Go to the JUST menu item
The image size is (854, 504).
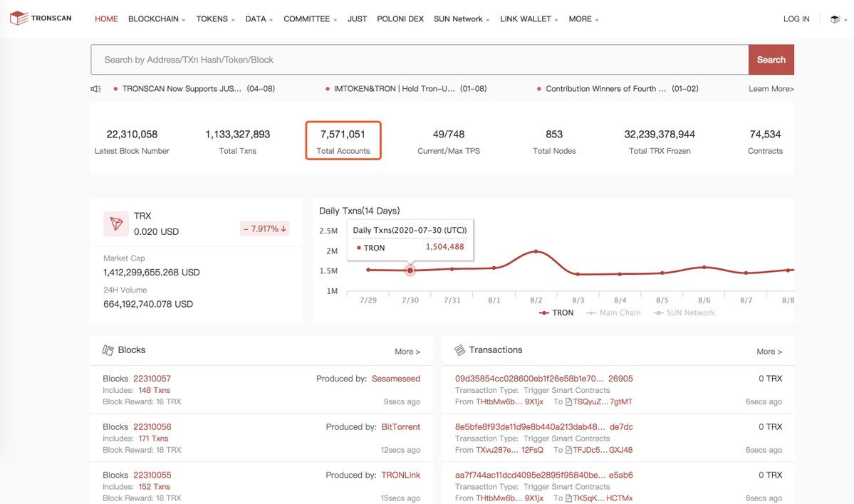357,19
